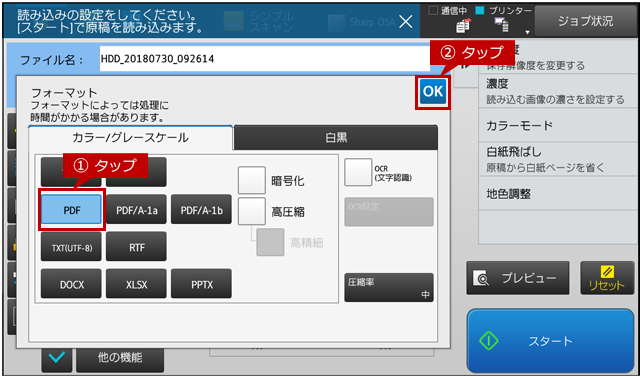Open 地色調整 background adjustment
The image size is (640, 376).
click(558, 194)
